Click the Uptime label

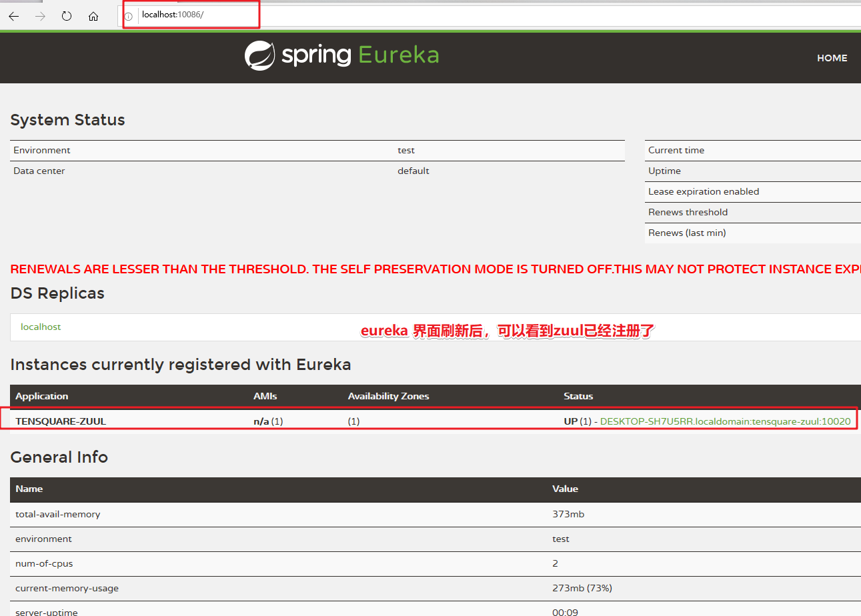tap(664, 171)
